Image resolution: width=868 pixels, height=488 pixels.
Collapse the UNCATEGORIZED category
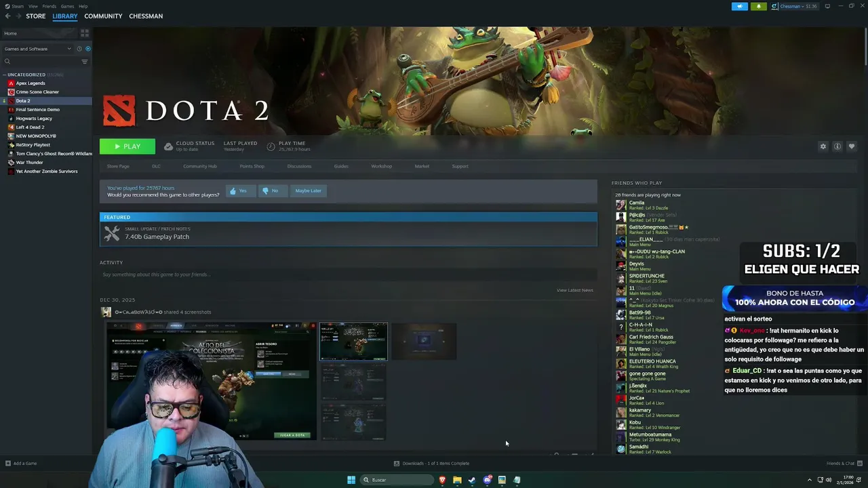4,75
